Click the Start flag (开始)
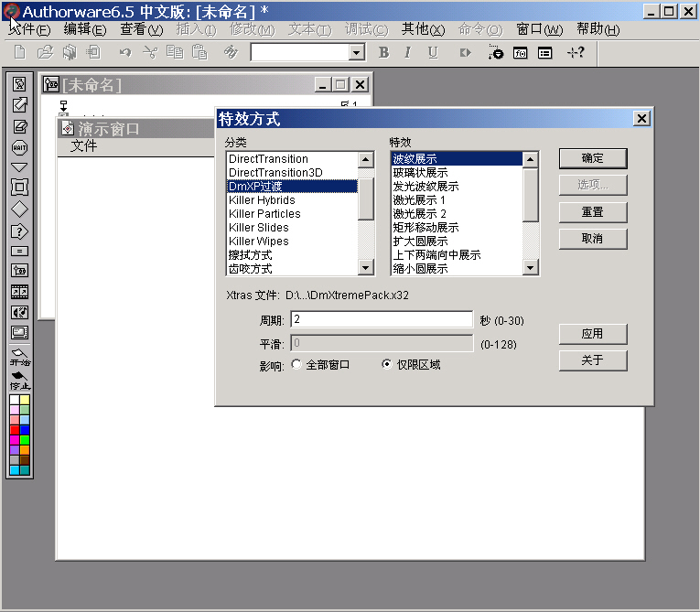 [19, 357]
